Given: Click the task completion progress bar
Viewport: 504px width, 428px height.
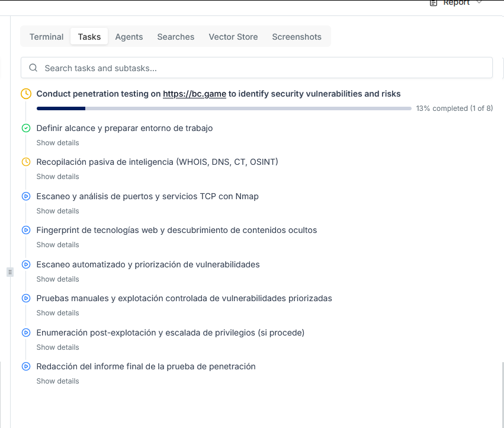Looking at the screenshot, I should pos(224,108).
